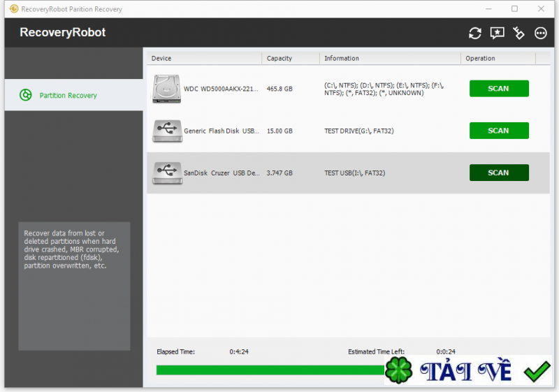Scan the Generic Flash Disk
Screen dimensions: 559x392
(499, 131)
